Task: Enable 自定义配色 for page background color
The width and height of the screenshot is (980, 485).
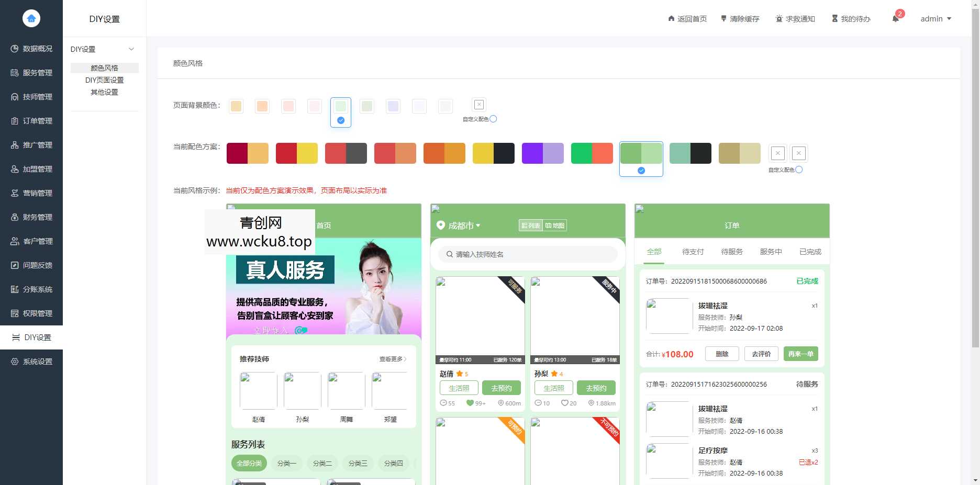Action: coord(493,119)
